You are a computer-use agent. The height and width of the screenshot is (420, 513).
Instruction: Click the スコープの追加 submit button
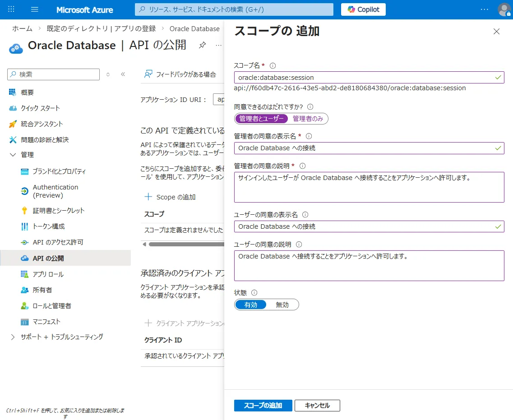(263, 406)
